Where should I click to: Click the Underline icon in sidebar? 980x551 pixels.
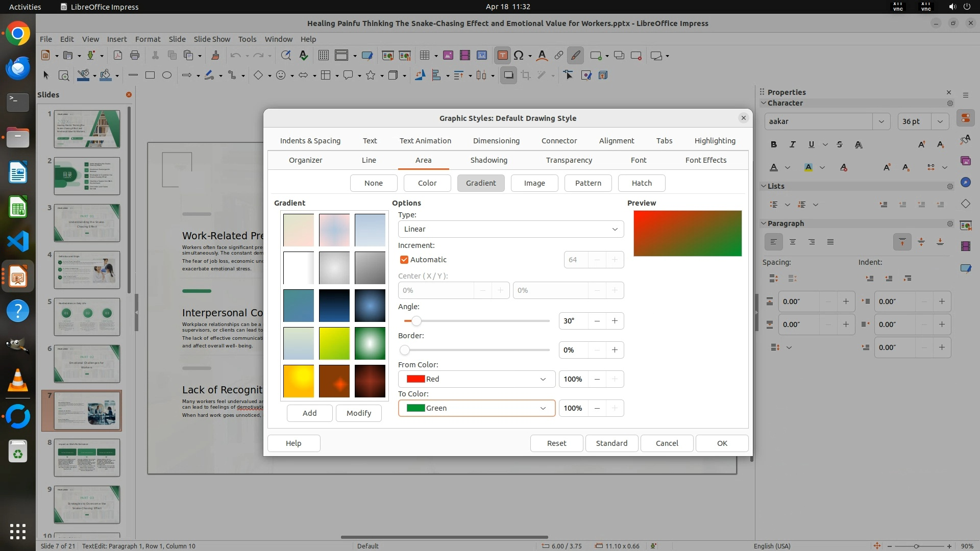coord(811,144)
